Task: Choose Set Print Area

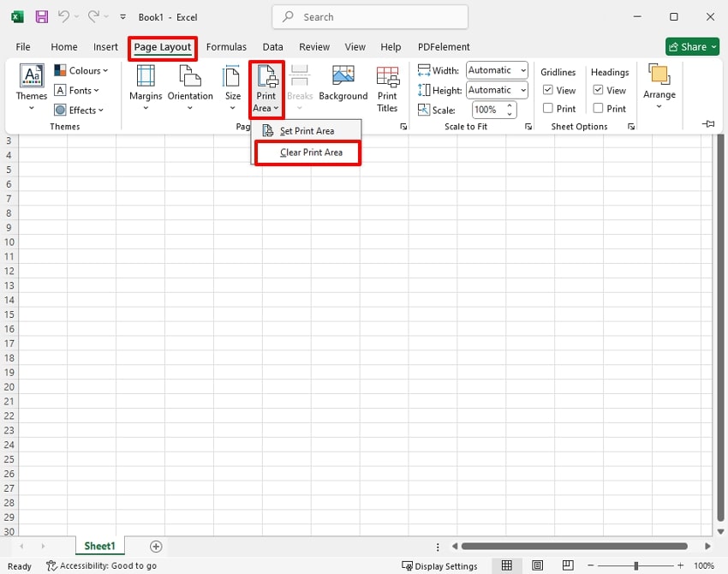Action: (307, 130)
